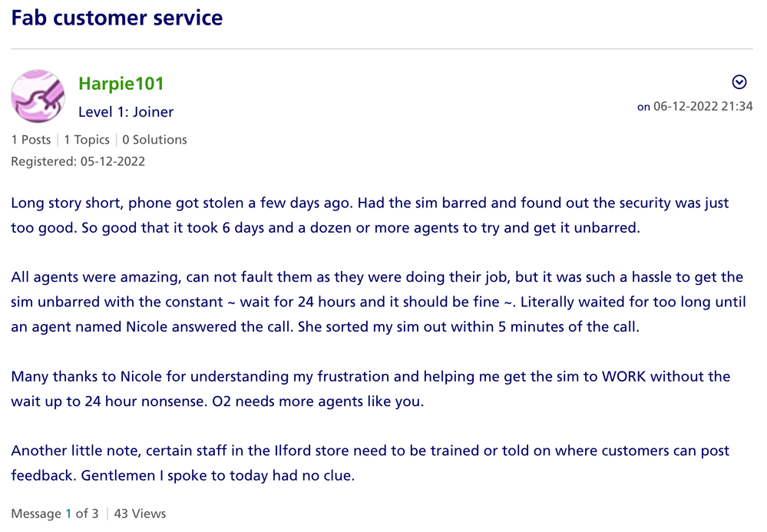Click the paragraph starting 'All agents were amazing'

(x=376, y=301)
